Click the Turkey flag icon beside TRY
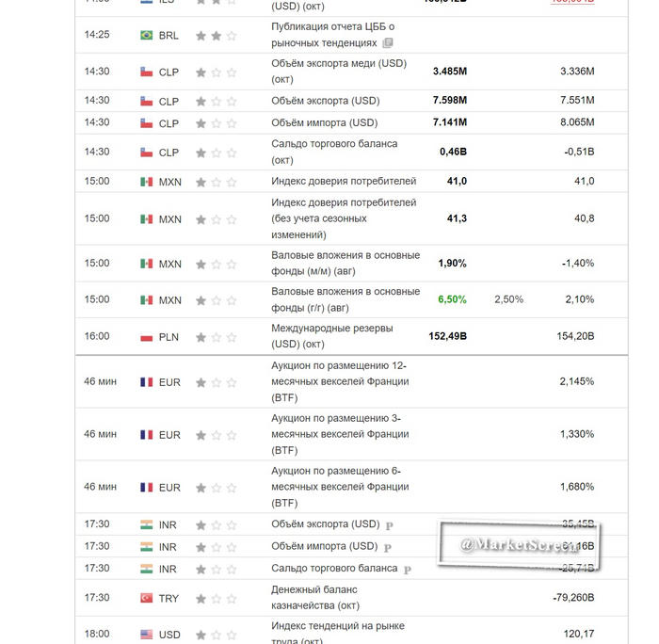 tap(146, 599)
